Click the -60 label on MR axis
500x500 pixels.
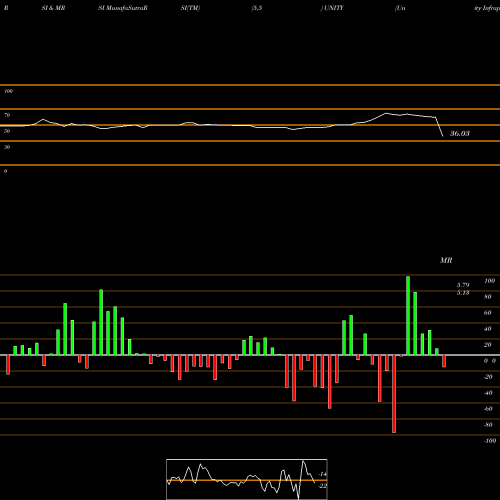488,409
